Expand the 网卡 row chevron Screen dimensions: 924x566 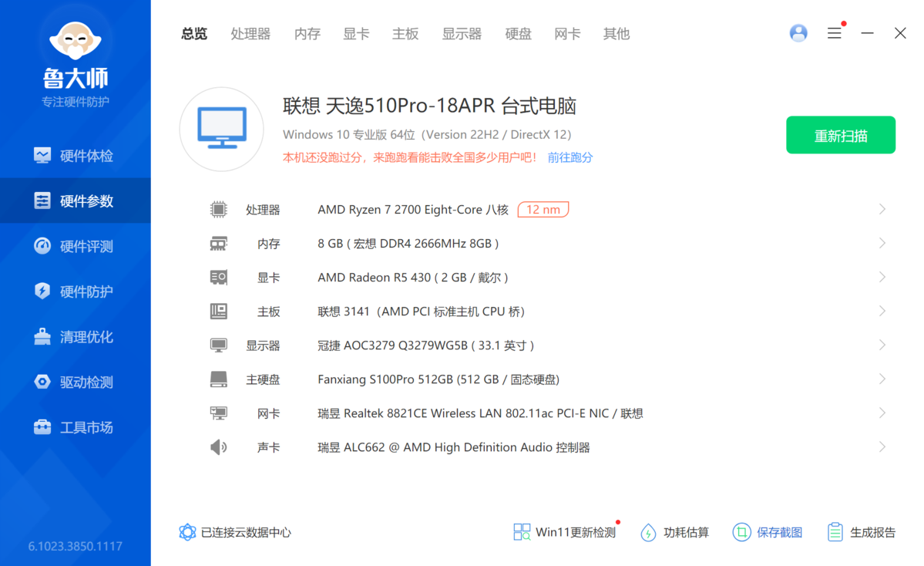coord(882,413)
